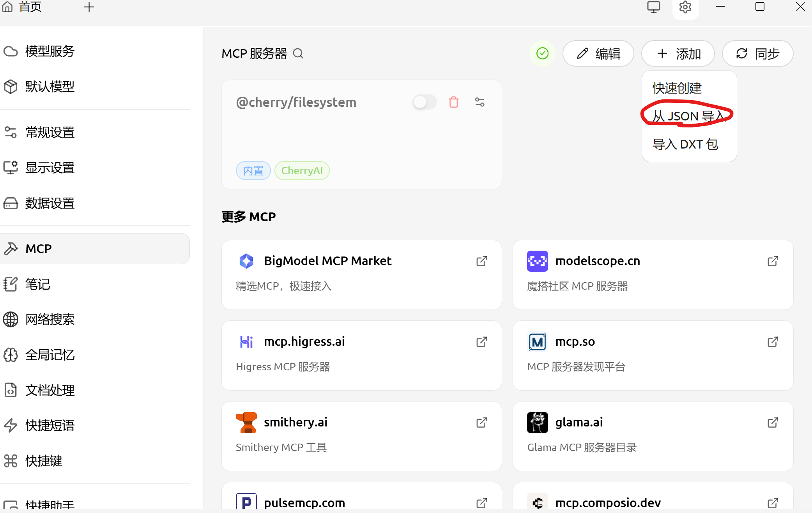This screenshot has width=812, height=513.
Task: Open external link icon for BigModel MCP Market
Action: click(x=482, y=261)
